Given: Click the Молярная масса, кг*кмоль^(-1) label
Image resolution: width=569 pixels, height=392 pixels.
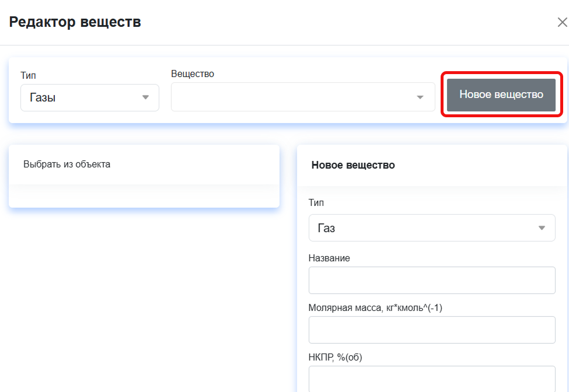Looking at the screenshot, I should [x=375, y=307].
